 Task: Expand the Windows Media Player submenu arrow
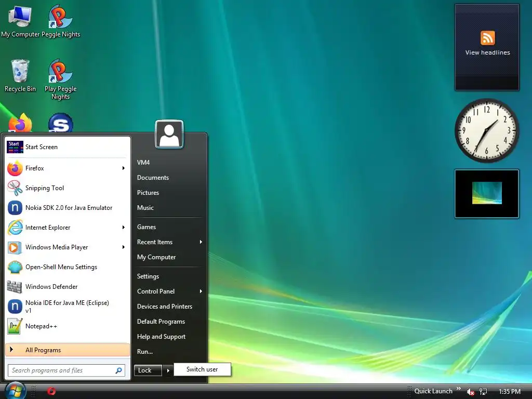point(124,247)
